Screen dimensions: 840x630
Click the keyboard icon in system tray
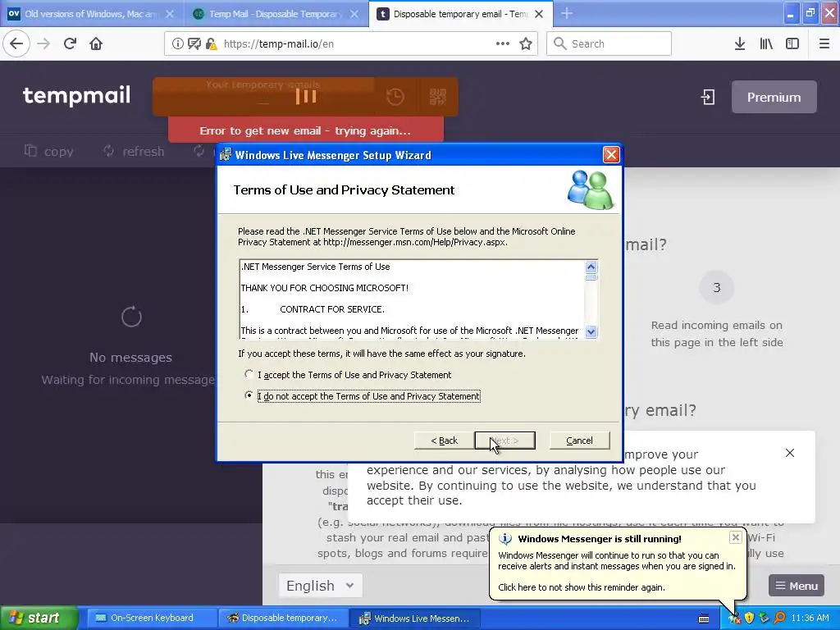pyautogui.click(x=704, y=619)
